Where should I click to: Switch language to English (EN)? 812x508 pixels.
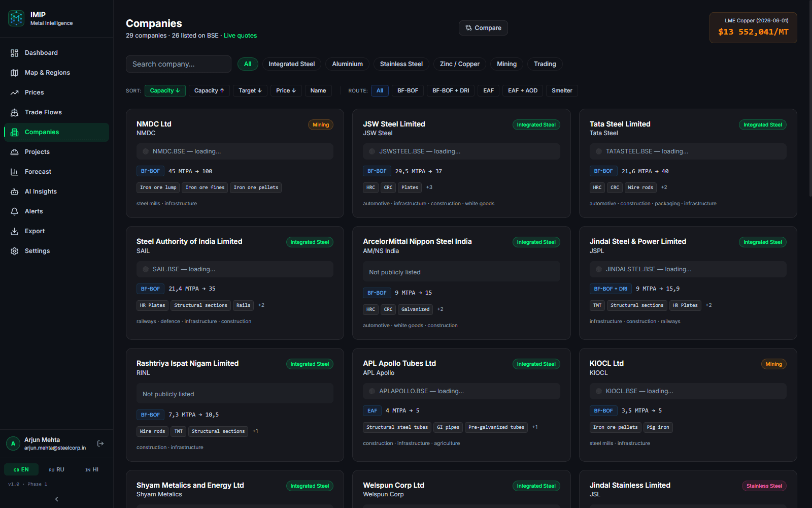21,469
